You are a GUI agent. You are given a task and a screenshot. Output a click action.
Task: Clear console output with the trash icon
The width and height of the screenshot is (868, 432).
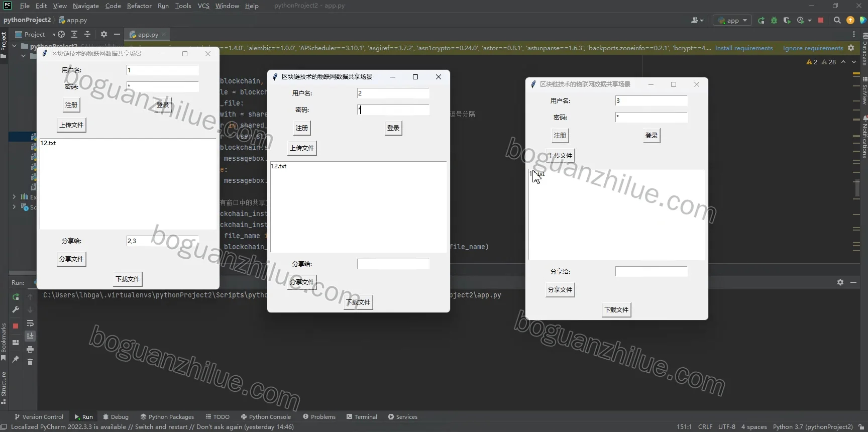click(30, 362)
